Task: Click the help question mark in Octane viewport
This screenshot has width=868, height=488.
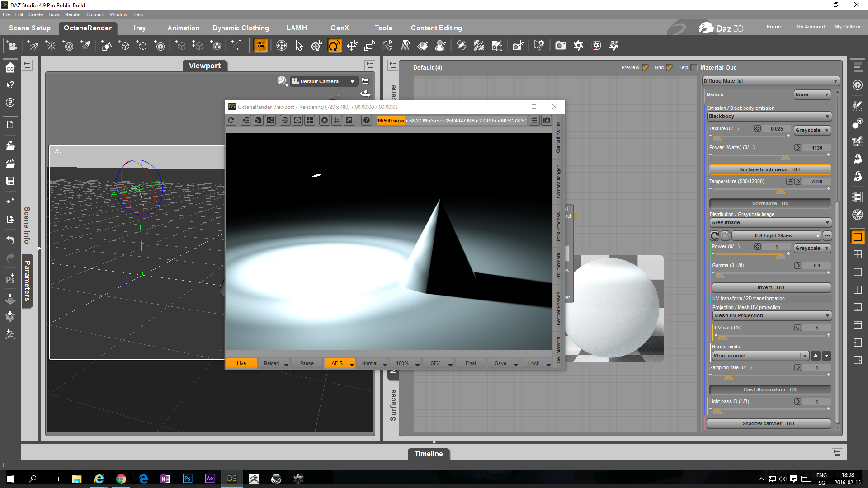Action: pos(367,120)
